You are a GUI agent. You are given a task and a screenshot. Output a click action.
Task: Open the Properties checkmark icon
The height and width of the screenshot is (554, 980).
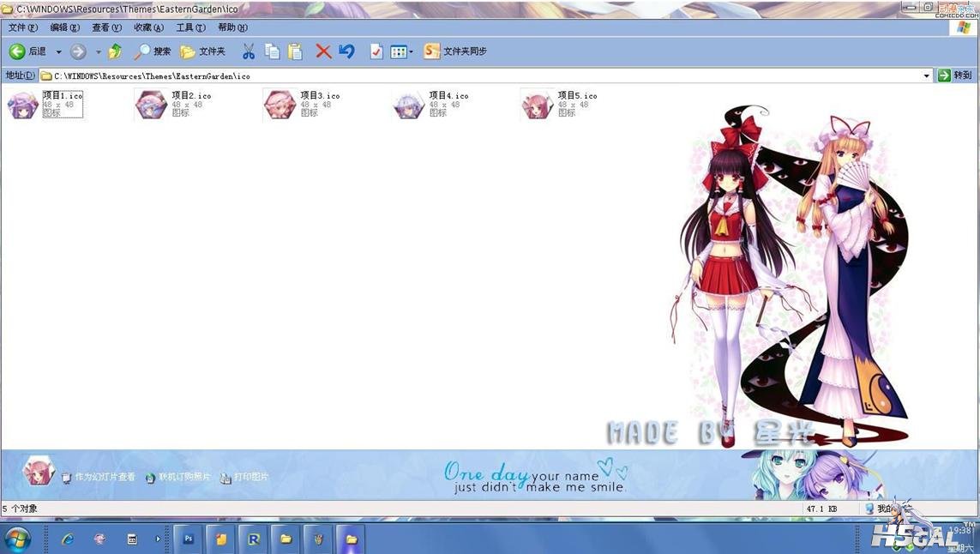376,51
